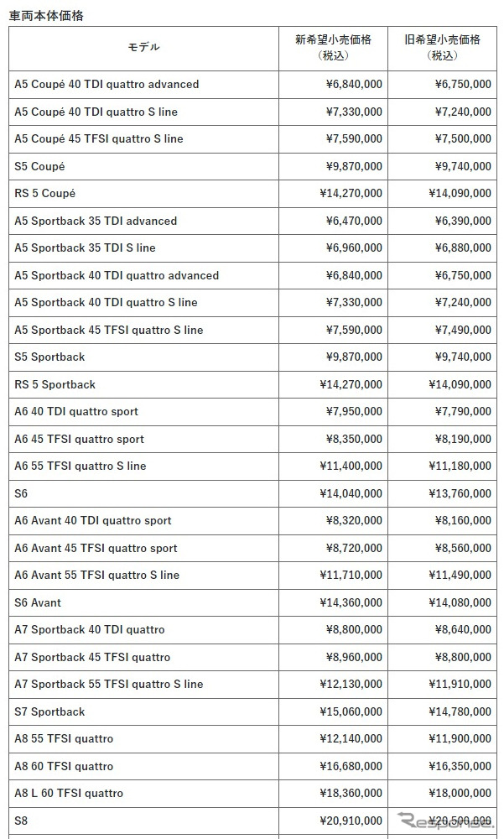
Task: Click the モデル column header
Action: pos(143,47)
